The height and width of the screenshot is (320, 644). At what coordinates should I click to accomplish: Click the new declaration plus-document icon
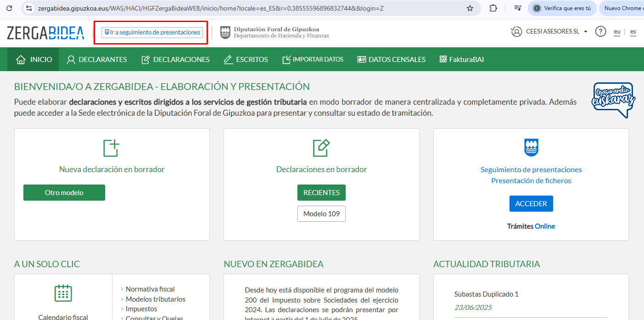112,148
